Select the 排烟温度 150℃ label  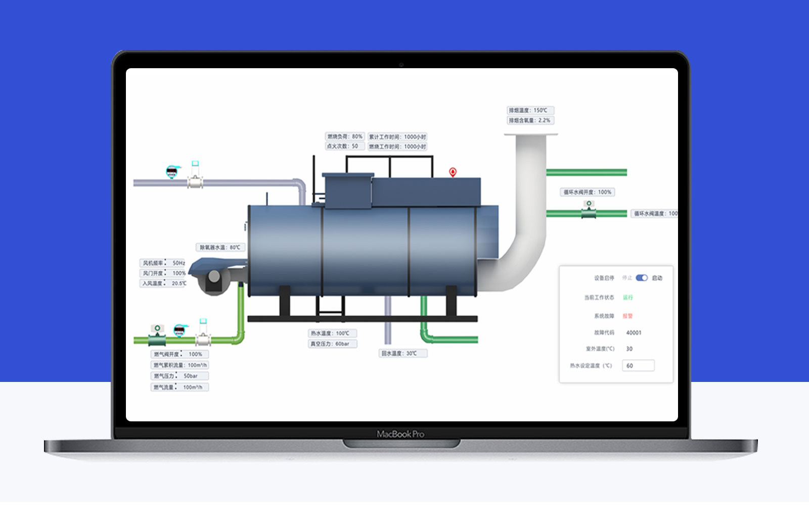530,110
